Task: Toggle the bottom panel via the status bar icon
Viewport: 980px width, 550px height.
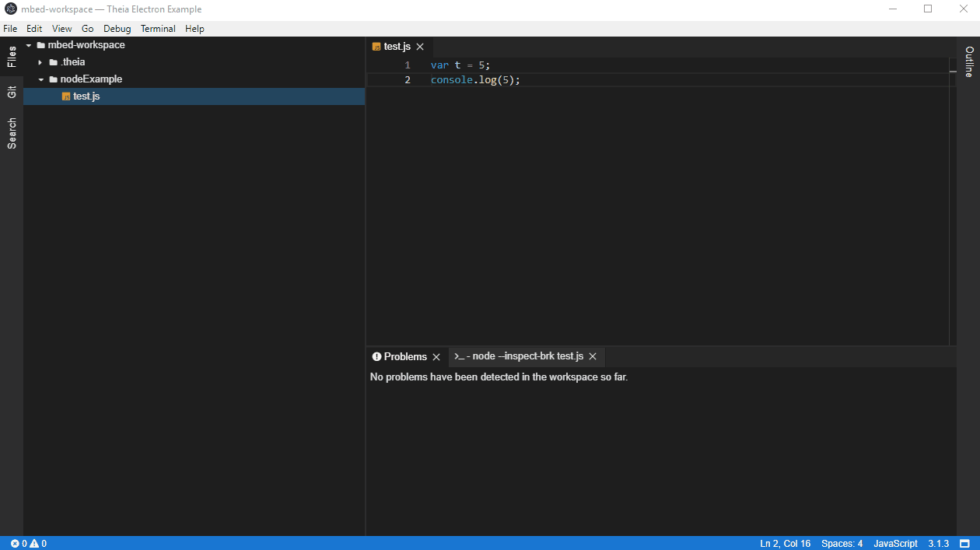Action: (x=966, y=543)
